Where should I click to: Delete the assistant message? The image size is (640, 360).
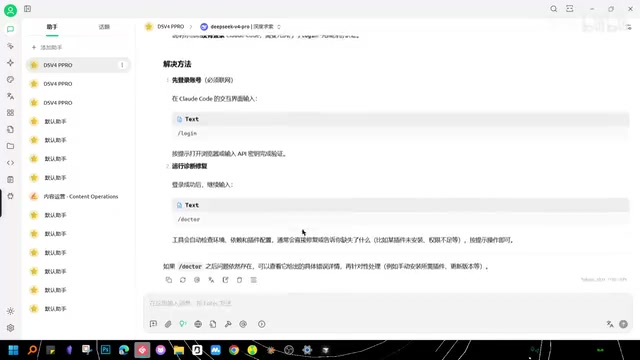click(x=240, y=280)
